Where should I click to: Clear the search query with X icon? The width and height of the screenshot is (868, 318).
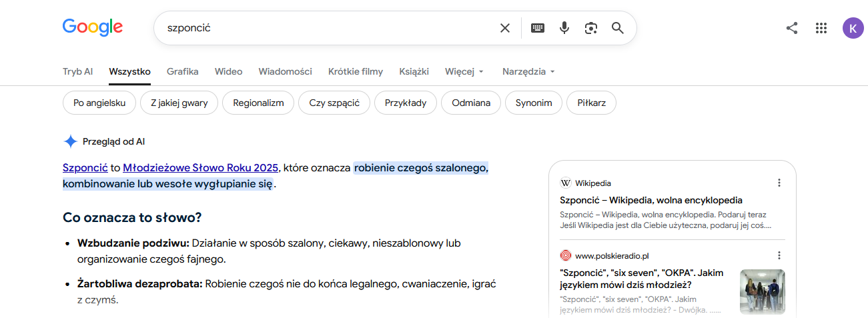pos(505,28)
